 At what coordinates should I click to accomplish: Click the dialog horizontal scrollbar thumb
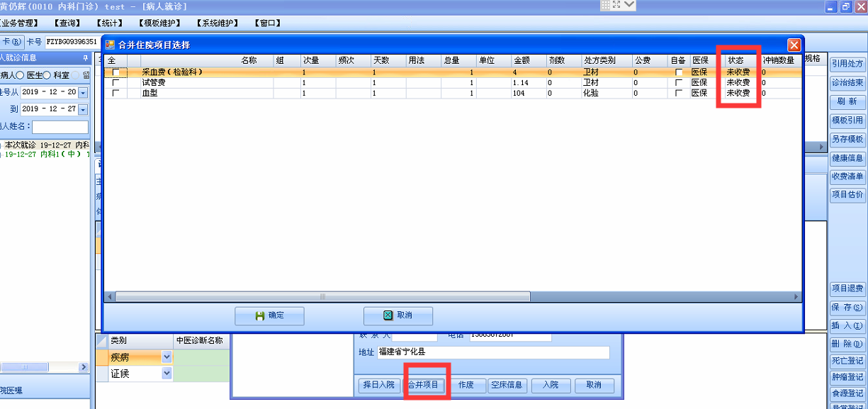322,296
